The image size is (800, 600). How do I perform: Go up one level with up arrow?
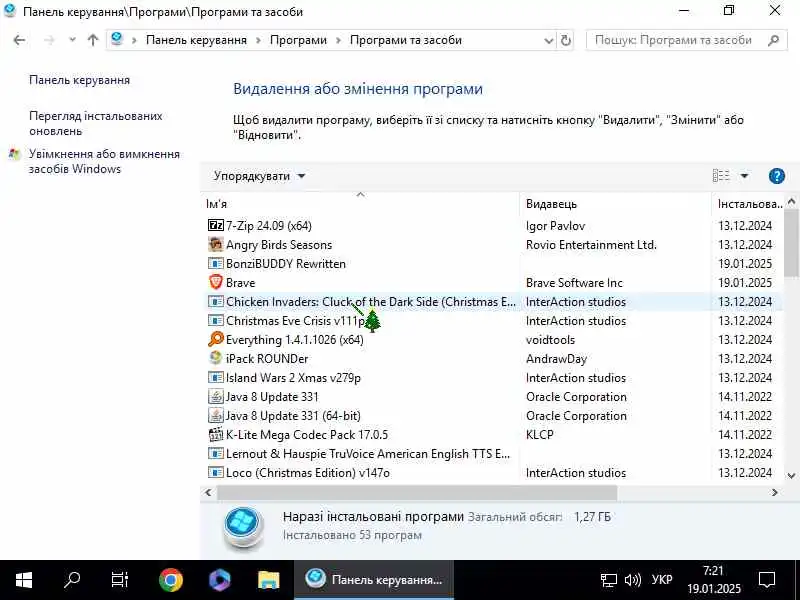pyautogui.click(x=92, y=40)
